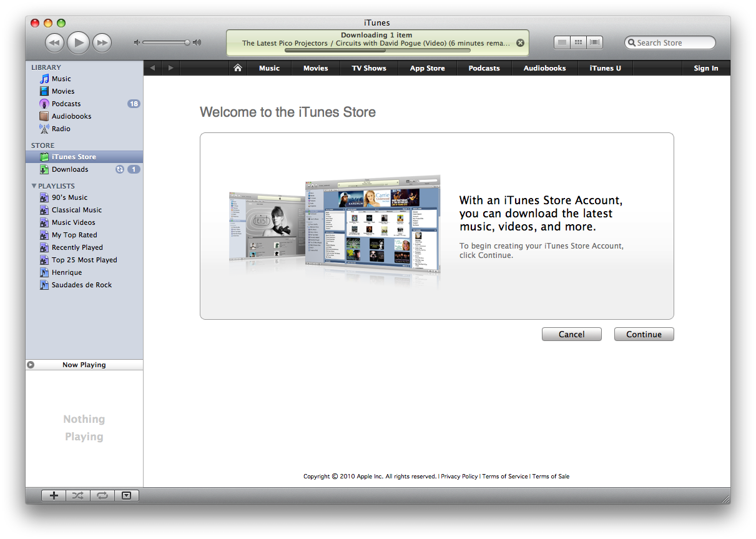Image resolution: width=756 pixels, height=539 pixels.
Task: Switch to grid view
Action: pos(579,42)
